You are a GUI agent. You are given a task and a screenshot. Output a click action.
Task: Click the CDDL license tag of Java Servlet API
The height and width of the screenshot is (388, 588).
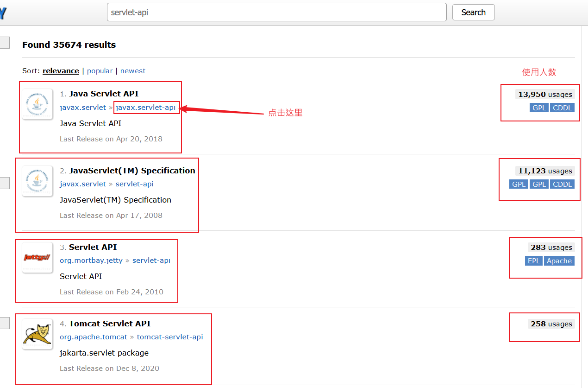(x=563, y=108)
